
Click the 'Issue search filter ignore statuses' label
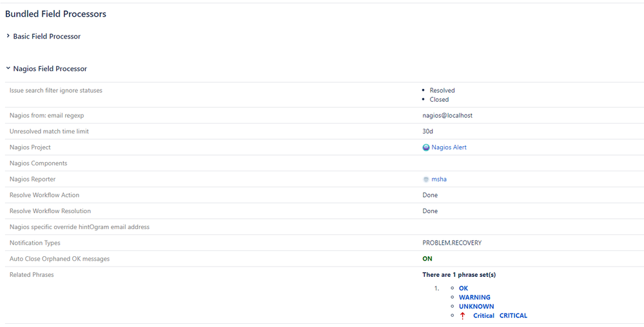pos(56,90)
